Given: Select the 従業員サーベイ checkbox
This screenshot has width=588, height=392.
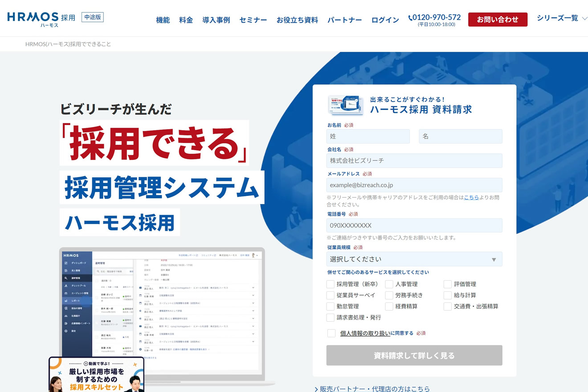Looking at the screenshot, I should [331, 295].
